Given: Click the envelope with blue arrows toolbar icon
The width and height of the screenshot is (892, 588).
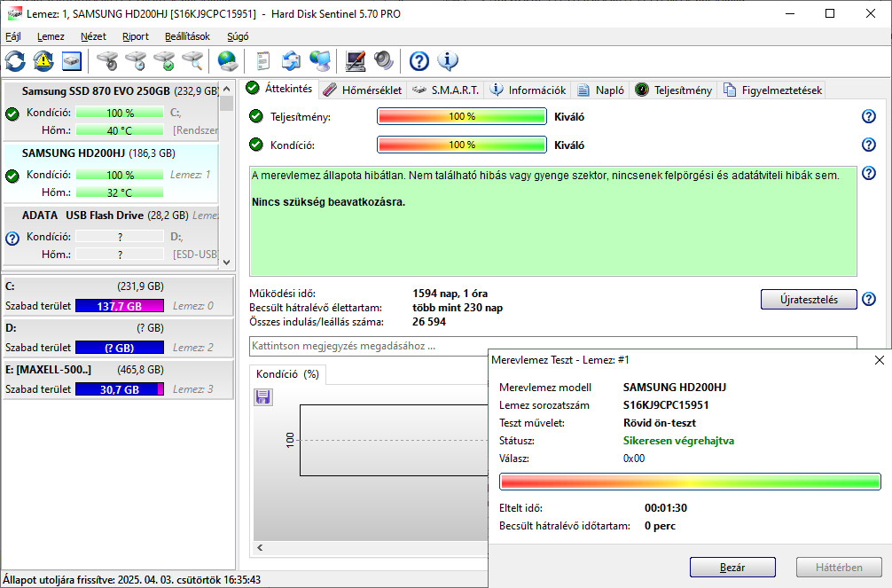Looking at the screenshot, I should [291, 61].
